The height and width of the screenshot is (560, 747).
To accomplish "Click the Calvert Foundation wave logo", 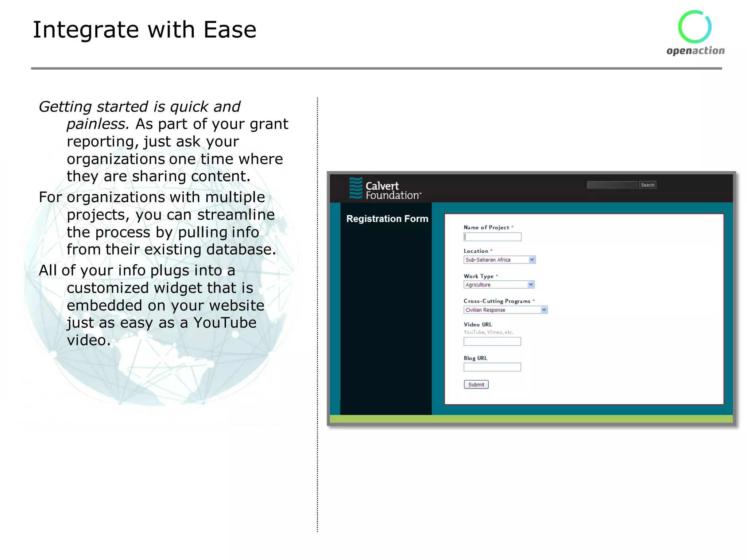I will 356,188.
